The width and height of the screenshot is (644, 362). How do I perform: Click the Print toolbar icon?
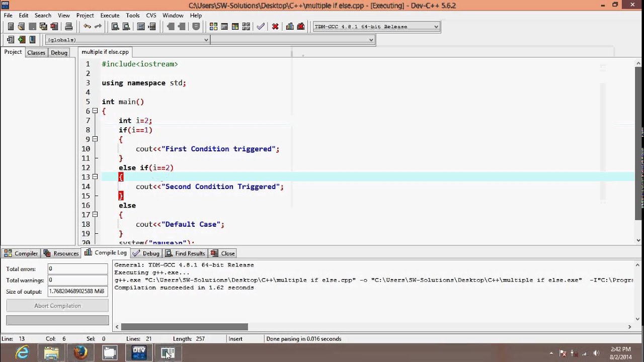[x=69, y=27]
